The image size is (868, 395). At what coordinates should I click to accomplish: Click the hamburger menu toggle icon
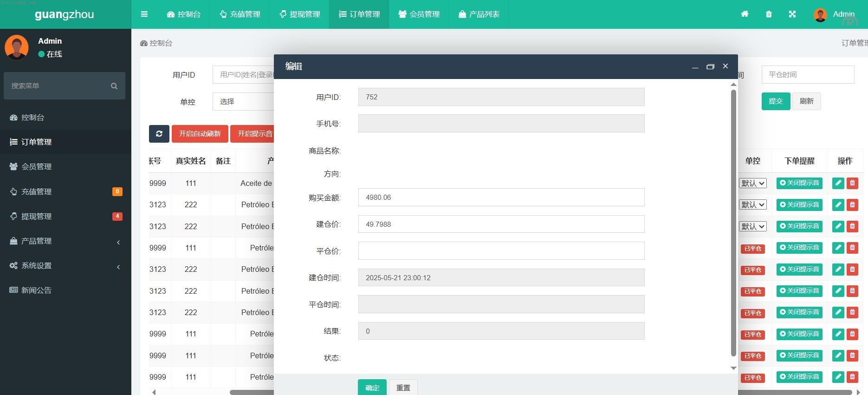(x=144, y=14)
